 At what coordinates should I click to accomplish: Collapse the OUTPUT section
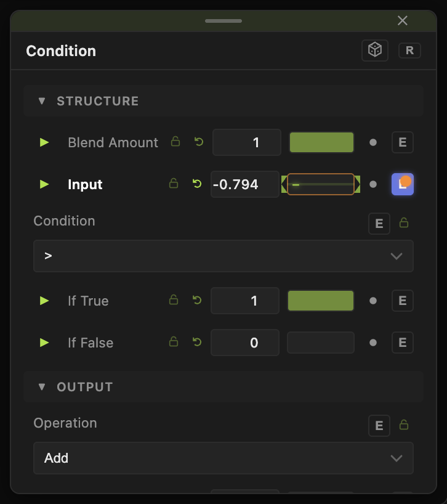(x=42, y=387)
